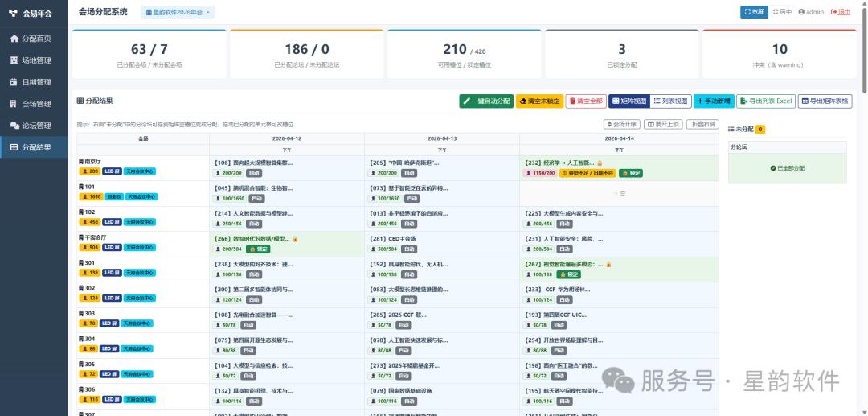Viewport: 868px width, 416px height.
Task: Click 手动新增 button
Action: (x=714, y=101)
